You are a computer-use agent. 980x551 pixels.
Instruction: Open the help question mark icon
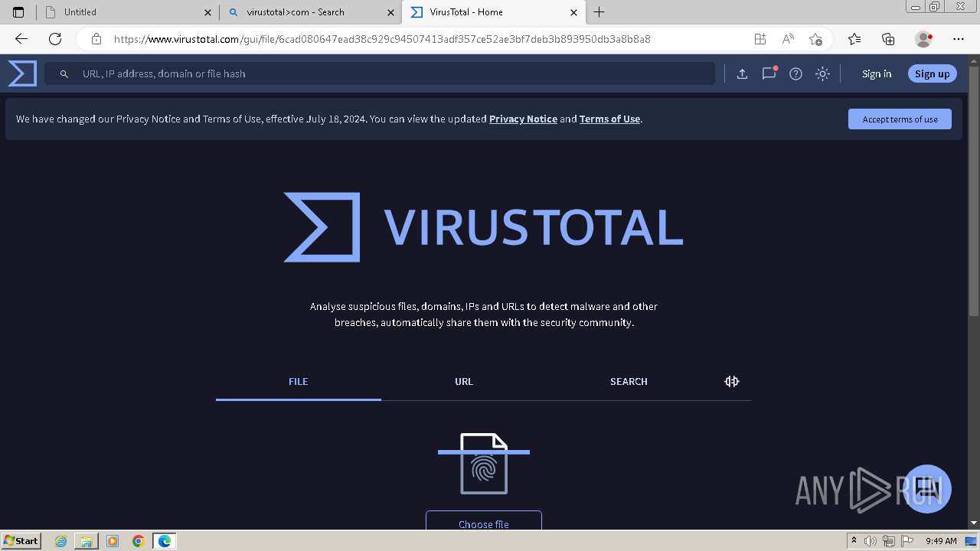[x=796, y=73]
